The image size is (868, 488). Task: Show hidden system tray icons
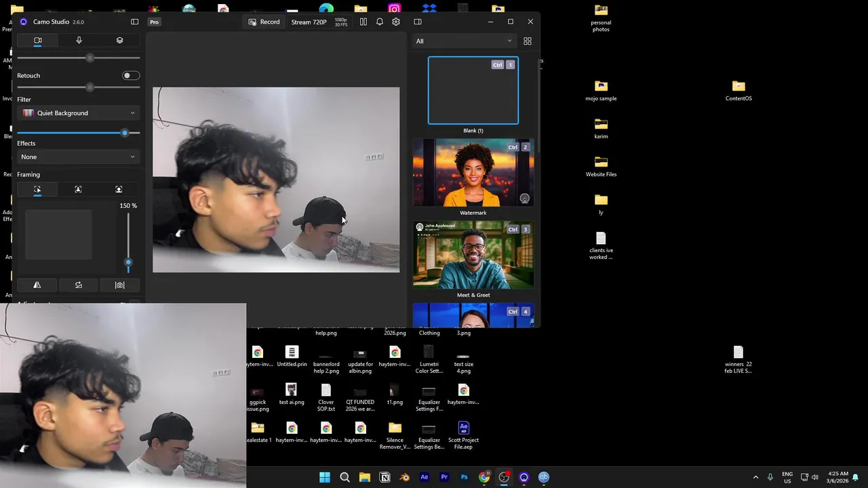(x=755, y=477)
